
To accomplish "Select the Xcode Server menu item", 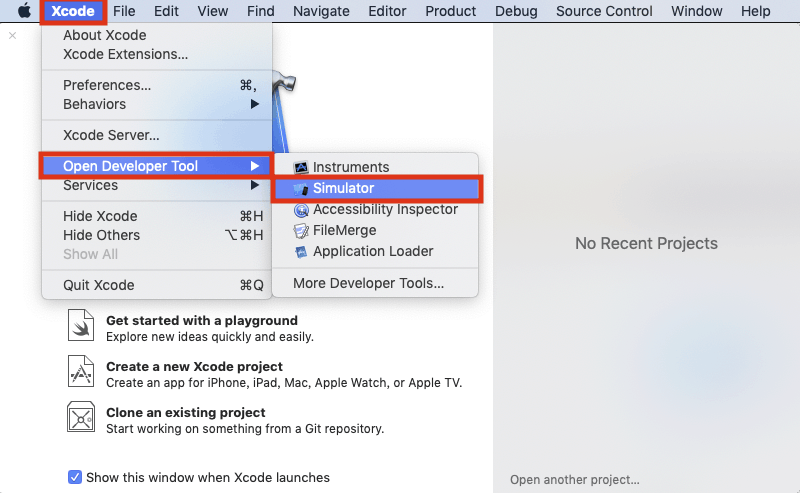I will (111, 135).
